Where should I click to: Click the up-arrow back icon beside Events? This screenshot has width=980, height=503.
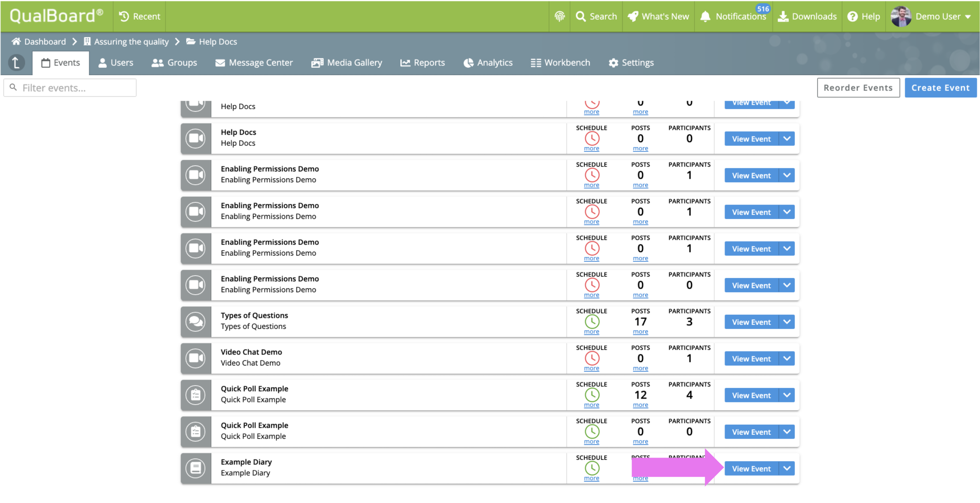click(16, 63)
